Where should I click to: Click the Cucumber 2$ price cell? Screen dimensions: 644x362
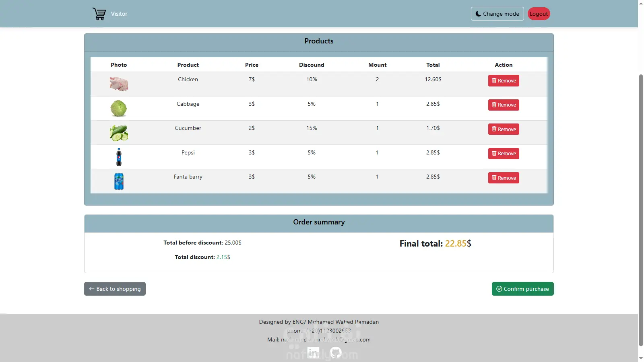252,128
